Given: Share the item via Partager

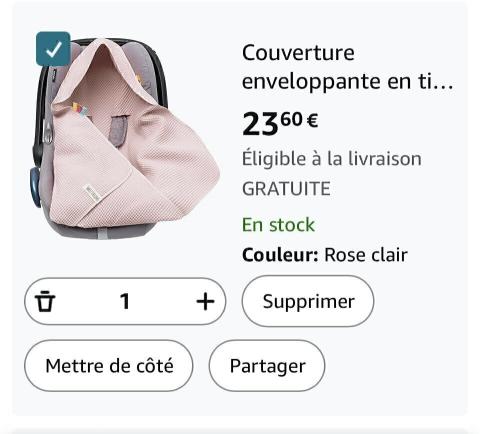Looking at the screenshot, I should click(x=267, y=366).
